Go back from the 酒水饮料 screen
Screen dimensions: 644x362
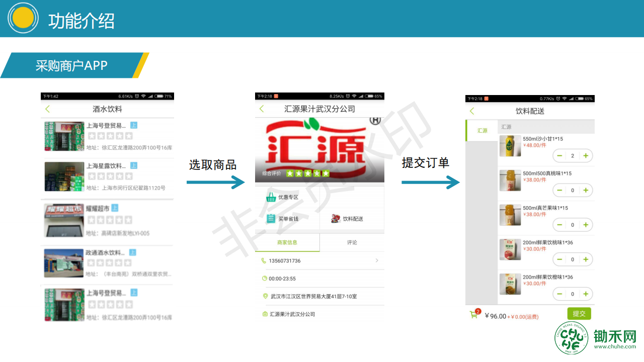(48, 109)
